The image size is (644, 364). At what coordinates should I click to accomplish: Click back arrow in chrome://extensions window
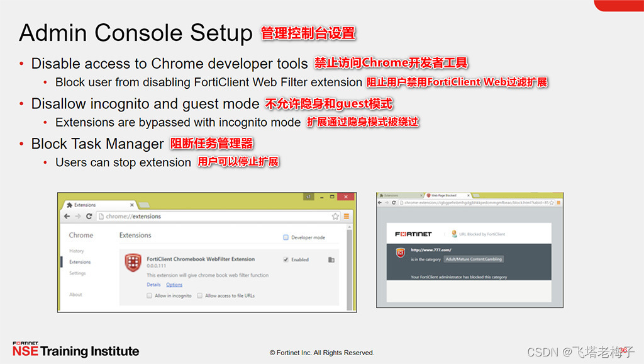[x=67, y=217]
